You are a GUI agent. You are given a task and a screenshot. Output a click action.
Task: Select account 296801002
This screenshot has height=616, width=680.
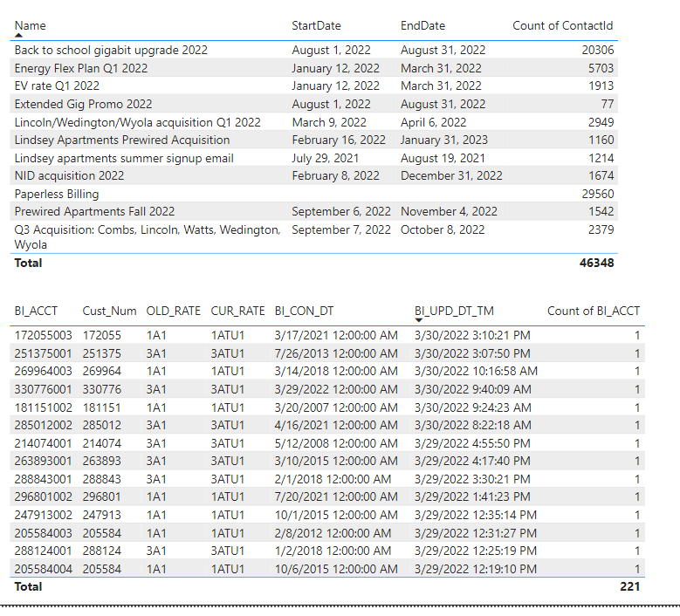pos(44,496)
